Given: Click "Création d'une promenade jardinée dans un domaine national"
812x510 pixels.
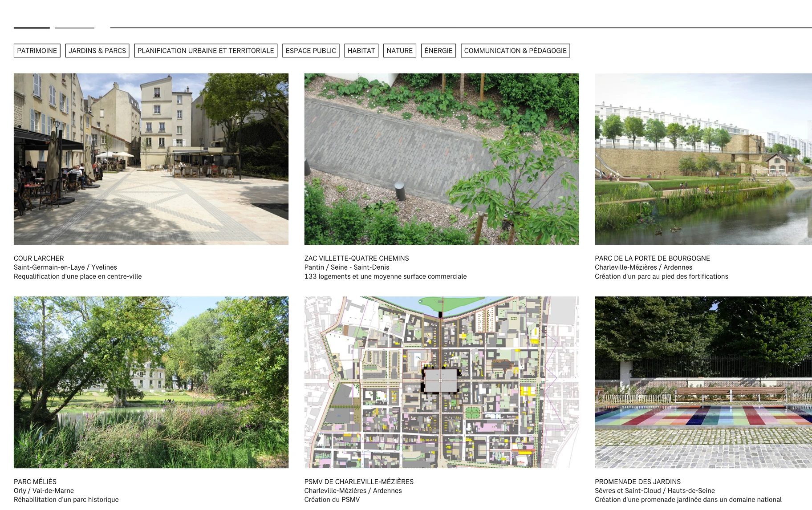Looking at the screenshot, I should click(x=688, y=499).
